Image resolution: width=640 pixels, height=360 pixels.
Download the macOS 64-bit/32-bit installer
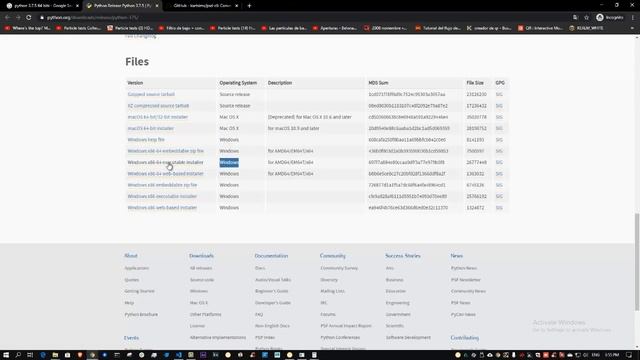(x=158, y=117)
